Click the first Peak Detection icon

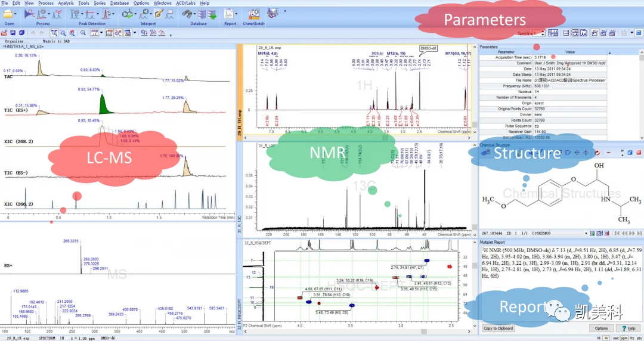click(x=75, y=14)
